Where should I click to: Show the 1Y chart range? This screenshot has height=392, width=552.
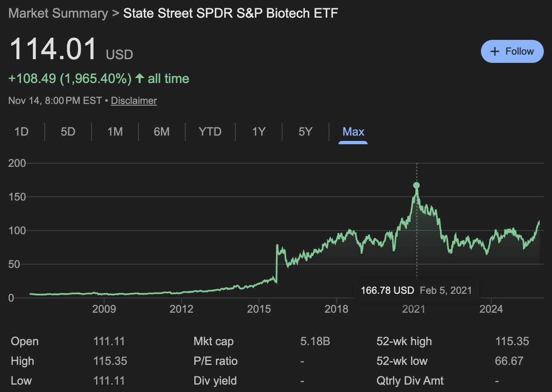coord(259,131)
